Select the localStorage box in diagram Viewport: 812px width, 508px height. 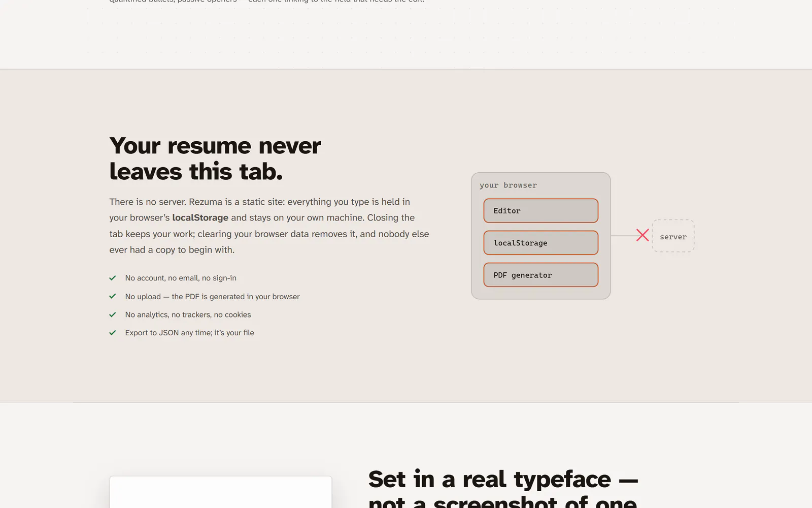(541, 243)
